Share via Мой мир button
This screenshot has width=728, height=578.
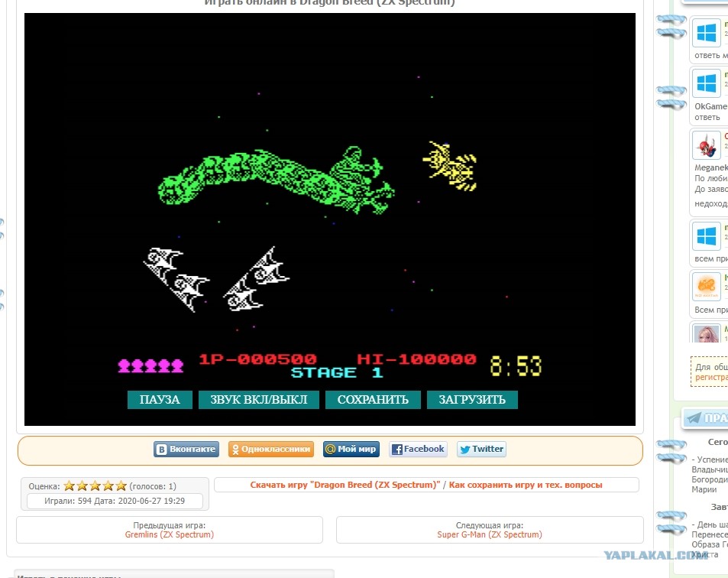pyautogui.click(x=351, y=450)
